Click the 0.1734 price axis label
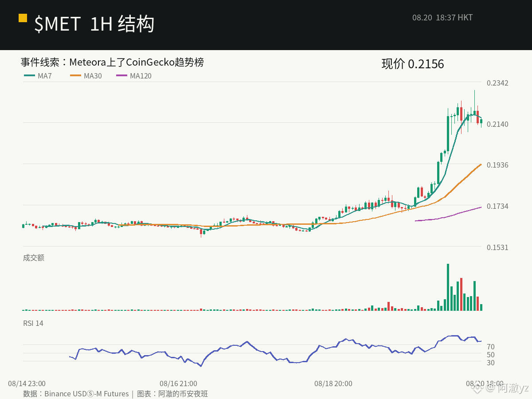 point(497,206)
